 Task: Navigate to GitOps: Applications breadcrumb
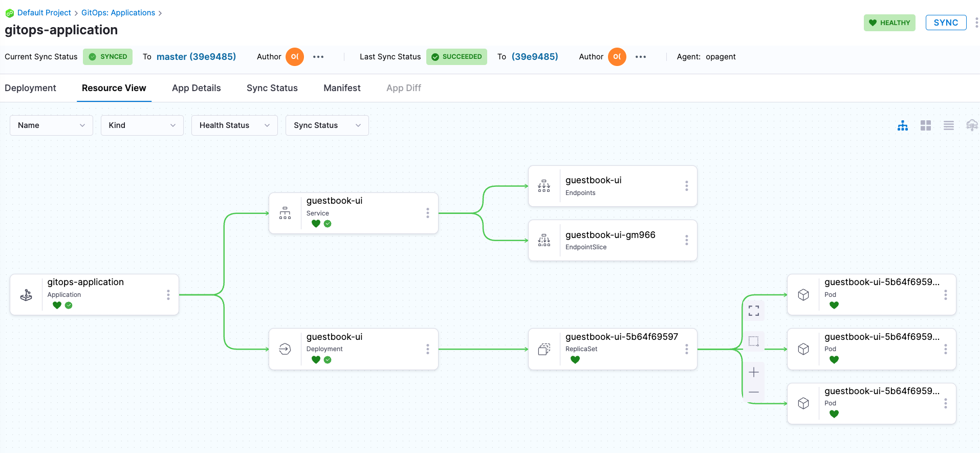tap(118, 13)
